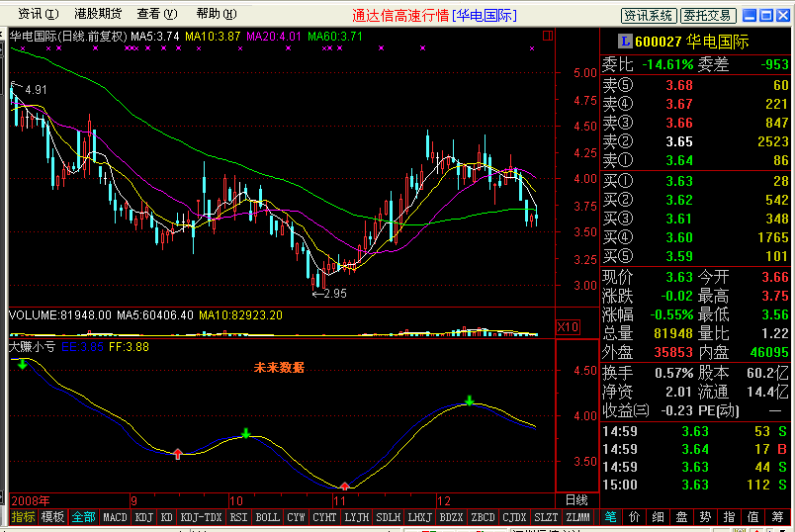Viewport: 795px width, 532px height.
Task: Click the 总量 value 81948
Action: click(673, 333)
